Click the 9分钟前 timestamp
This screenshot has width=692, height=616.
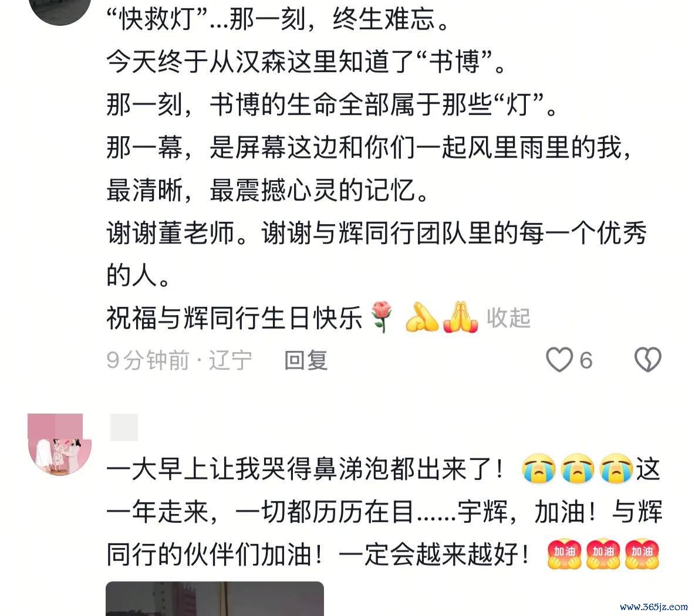(x=147, y=361)
